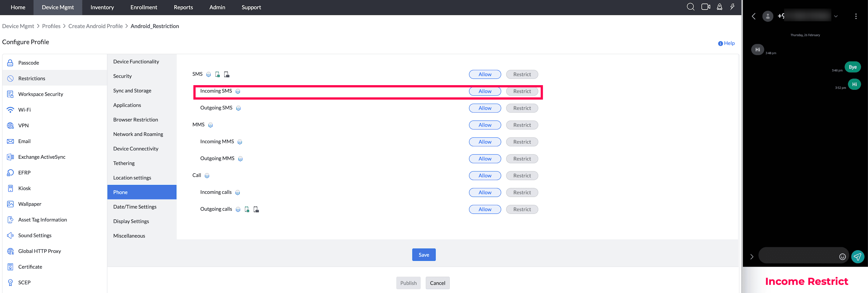Open the Enrollment menu
The height and width of the screenshot is (293, 868).
[144, 8]
